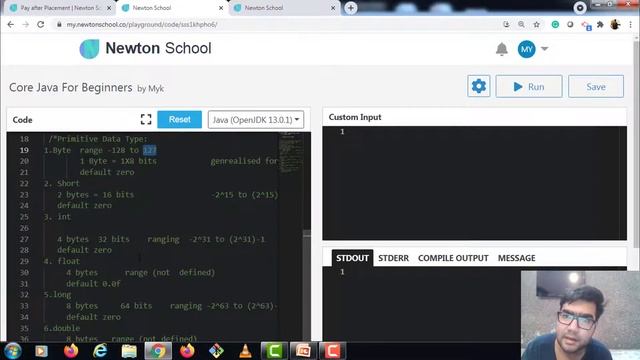
Task: Click the Newton School logo
Action: (145, 49)
